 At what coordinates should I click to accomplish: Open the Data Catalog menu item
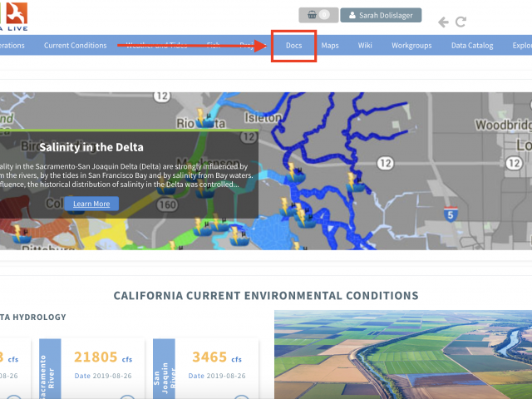472,46
